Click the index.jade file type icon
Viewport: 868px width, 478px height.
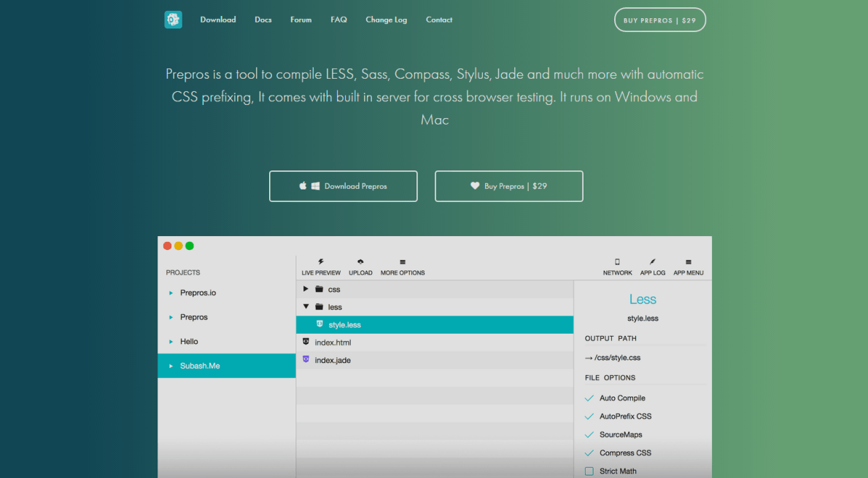[306, 360]
